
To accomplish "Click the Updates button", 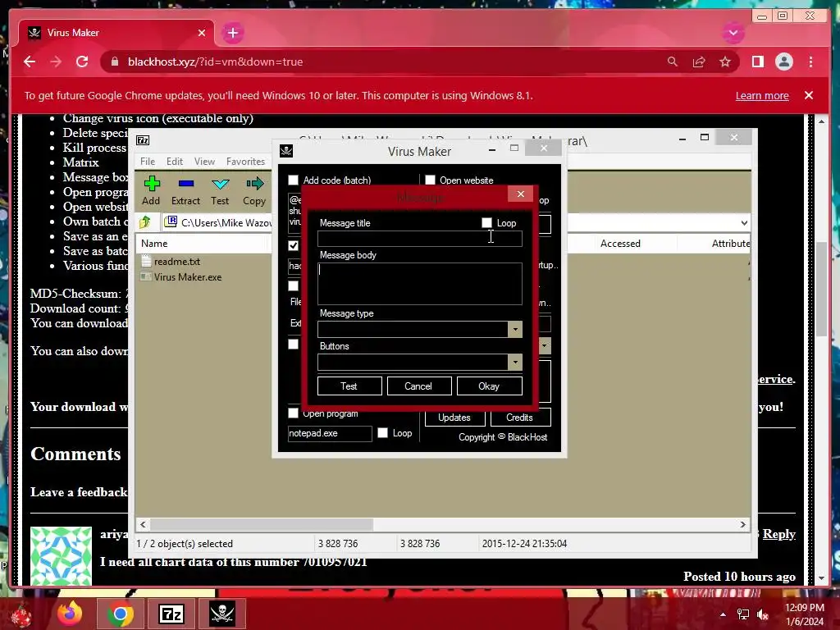I will (x=454, y=418).
